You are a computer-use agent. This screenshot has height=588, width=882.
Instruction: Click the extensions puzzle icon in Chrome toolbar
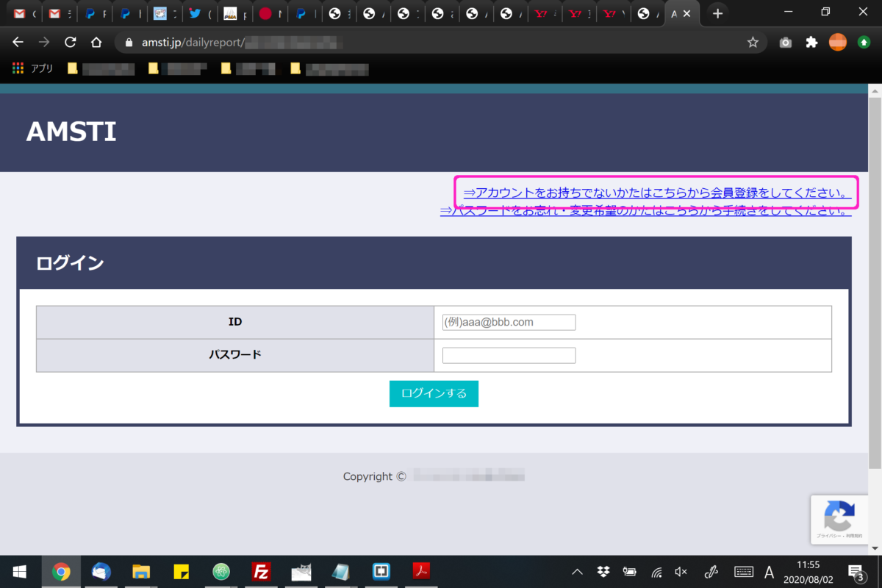tap(811, 43)
